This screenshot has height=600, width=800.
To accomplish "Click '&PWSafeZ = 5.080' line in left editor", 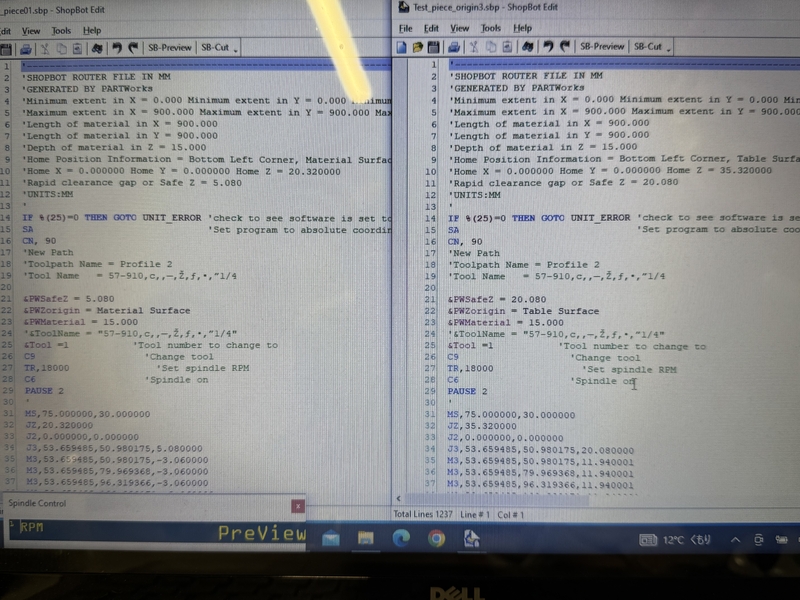I will (x=68, y=298).
